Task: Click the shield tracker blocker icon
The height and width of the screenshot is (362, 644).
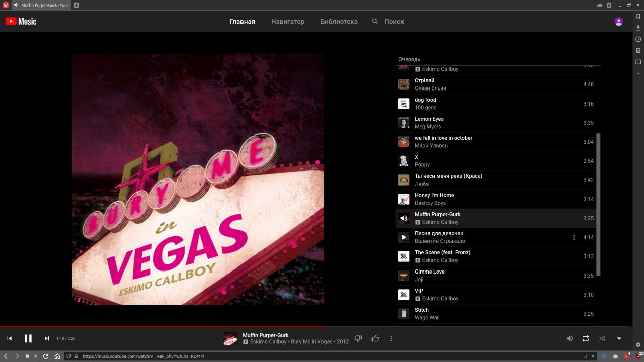Action: pyautogui.click(x=69, y=356)
